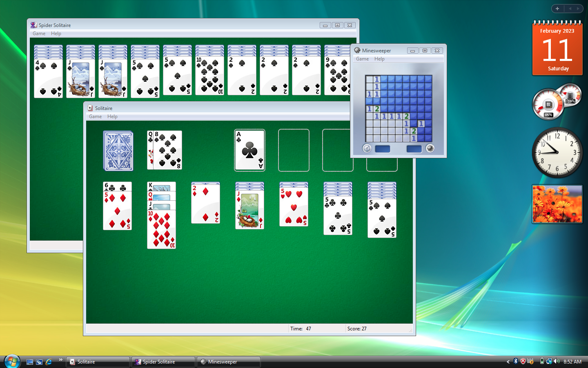Click the Internet Explorer quick launch icon
The height and width of the screenshot is (368, 588).
tap(49, 362)
